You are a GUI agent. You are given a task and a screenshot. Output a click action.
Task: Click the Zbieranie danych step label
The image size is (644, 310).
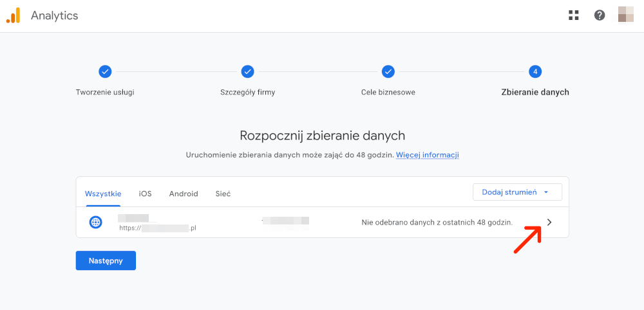pyautogui.click(x=535, y=92)
